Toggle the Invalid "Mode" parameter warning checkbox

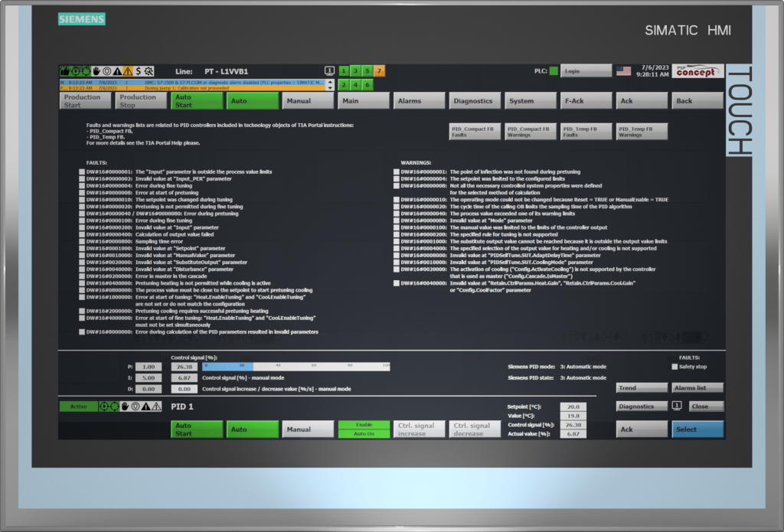(x=397, y=220)
